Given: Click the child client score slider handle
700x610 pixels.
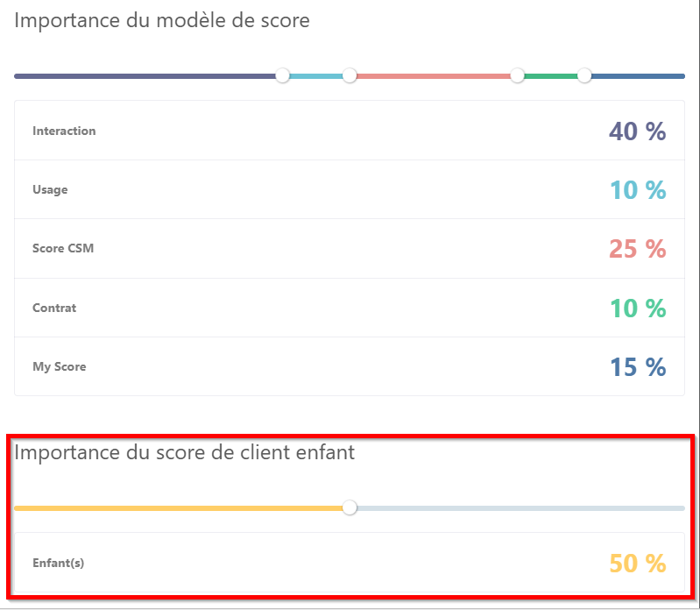Looking at the screenshot, I should tap(350, 507).
